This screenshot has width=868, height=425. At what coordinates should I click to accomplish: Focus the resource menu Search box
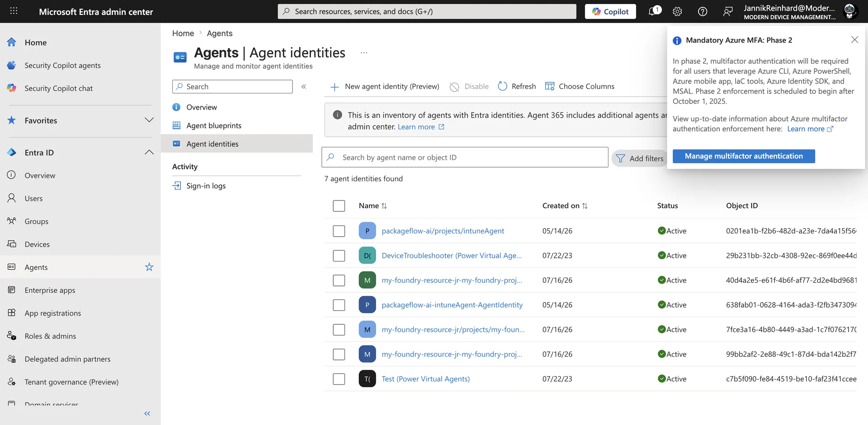232,87
